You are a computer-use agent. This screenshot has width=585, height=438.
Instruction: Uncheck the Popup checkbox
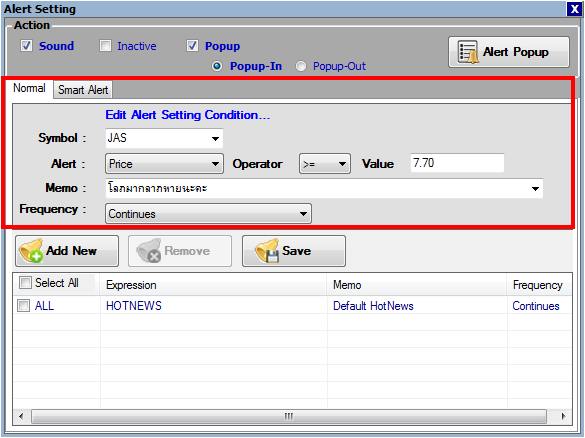192,46
